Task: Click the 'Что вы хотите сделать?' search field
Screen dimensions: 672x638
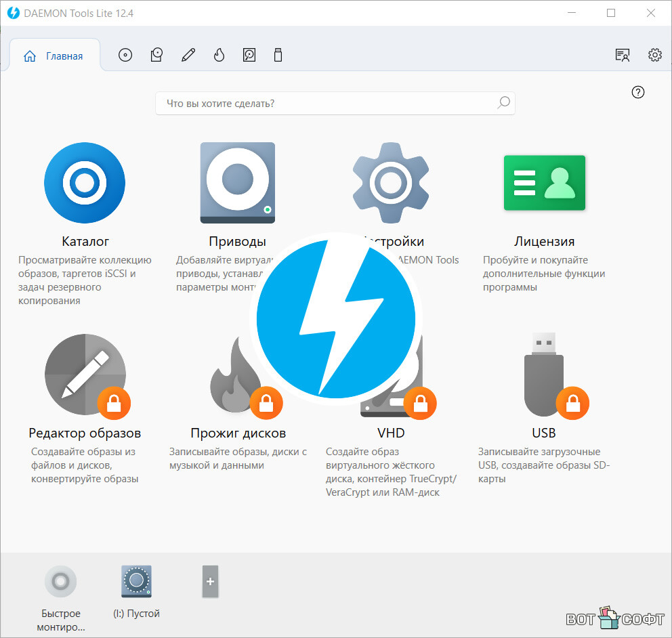Action: (x=325, y=104)
